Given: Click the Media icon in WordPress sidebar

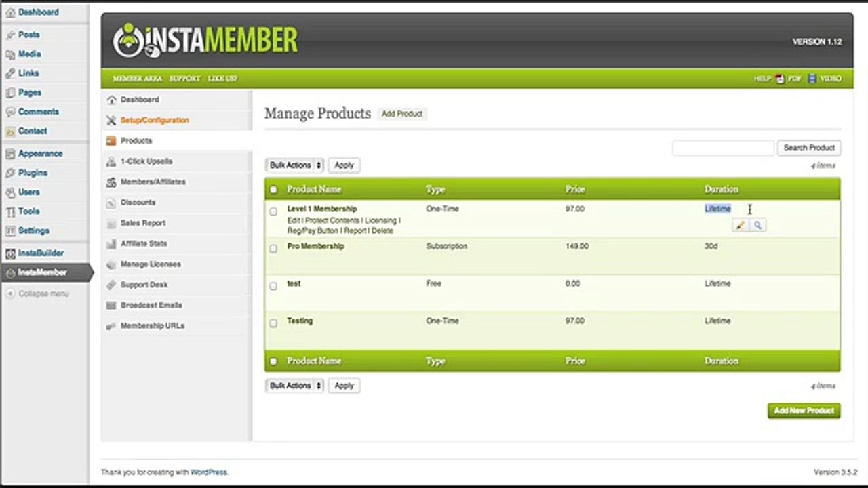Looking at the screenshot, I should pos(10,54).
